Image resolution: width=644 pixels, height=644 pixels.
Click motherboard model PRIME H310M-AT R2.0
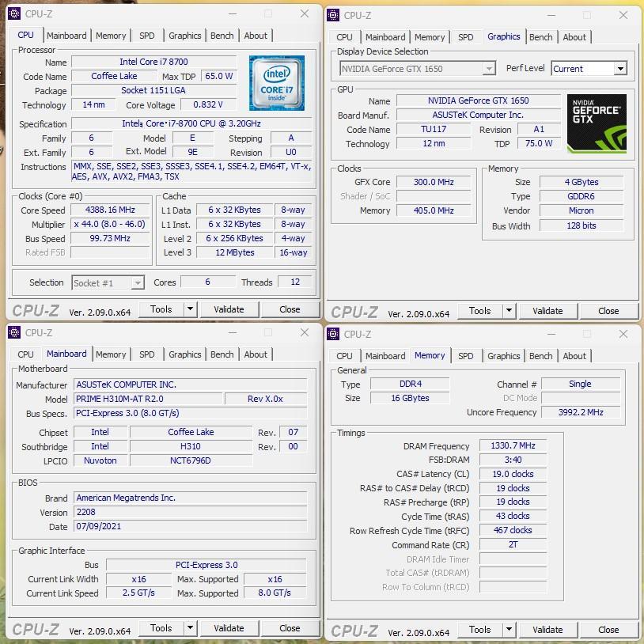pyautogui.click(x=148, y=399)
